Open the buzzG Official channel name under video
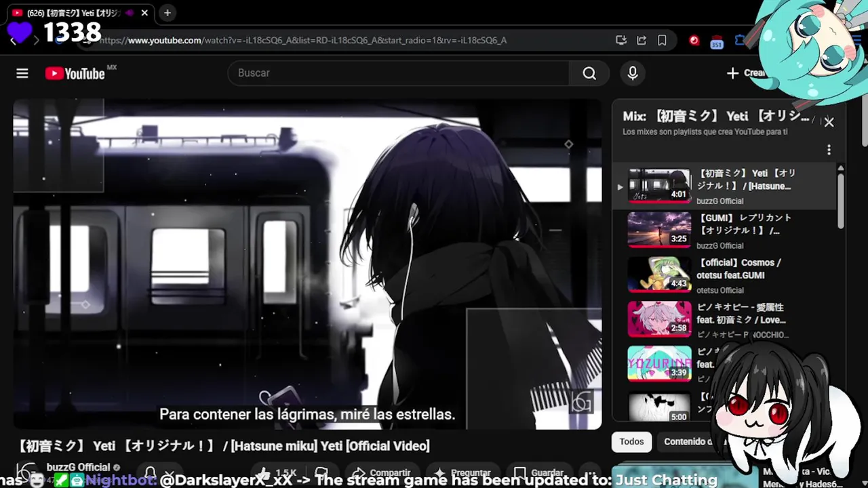Screen dimensions: 868x488 [x=79, y=467]
